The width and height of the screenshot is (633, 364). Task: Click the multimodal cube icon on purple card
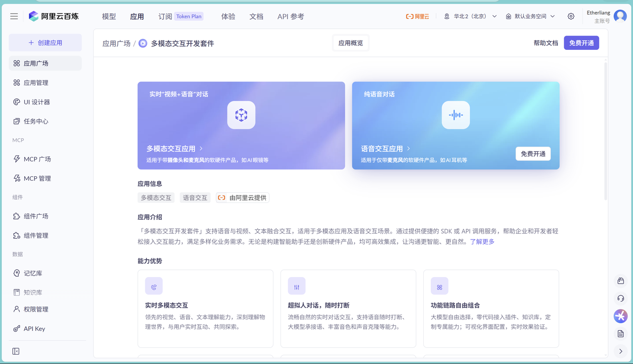tap(241, 115)
